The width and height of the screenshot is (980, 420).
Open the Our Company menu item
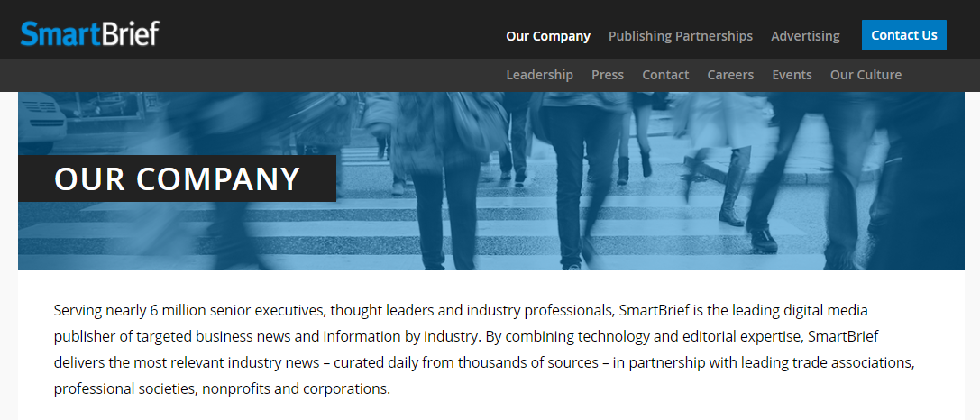click(x=548, y=36)
